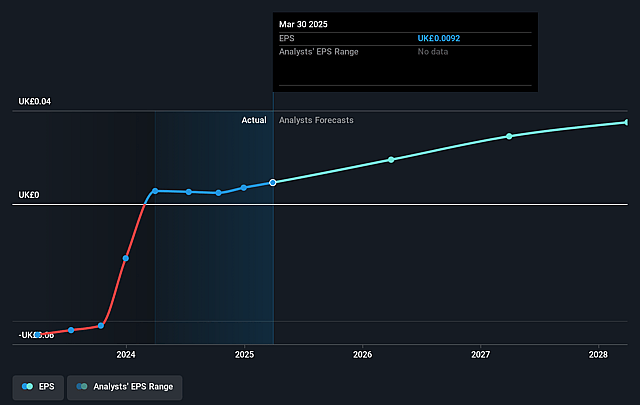Click the 'No data' tooltip value
Viewport: 640px width, 405px height.
pyautogui.click(x=433, y=51)
